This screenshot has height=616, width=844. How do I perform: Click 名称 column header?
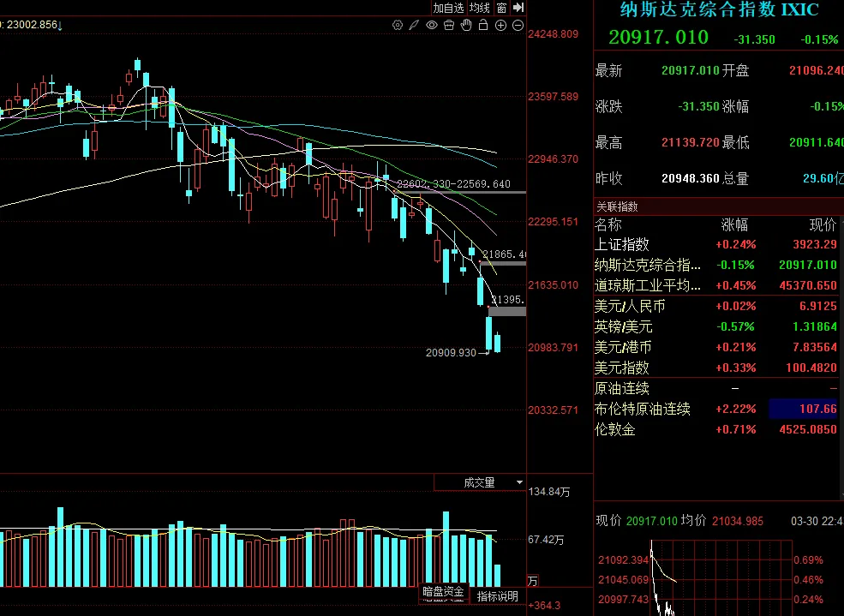point(608,224)
